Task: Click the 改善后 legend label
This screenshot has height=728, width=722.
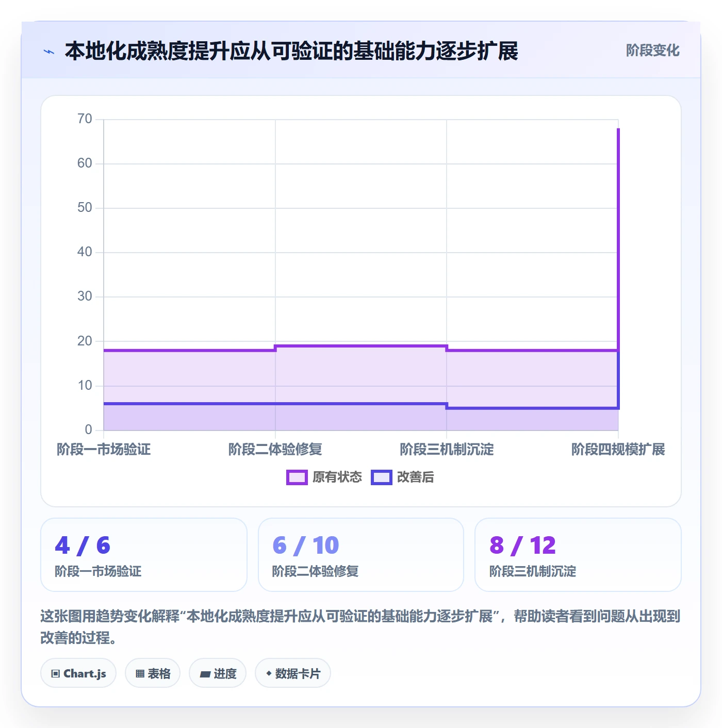Action: click(x=415, y=477)
